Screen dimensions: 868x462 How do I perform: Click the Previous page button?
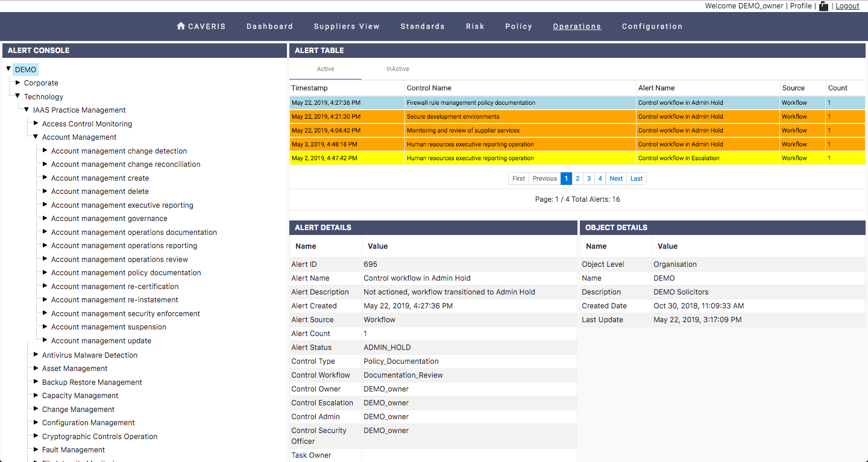click(544, 178)
